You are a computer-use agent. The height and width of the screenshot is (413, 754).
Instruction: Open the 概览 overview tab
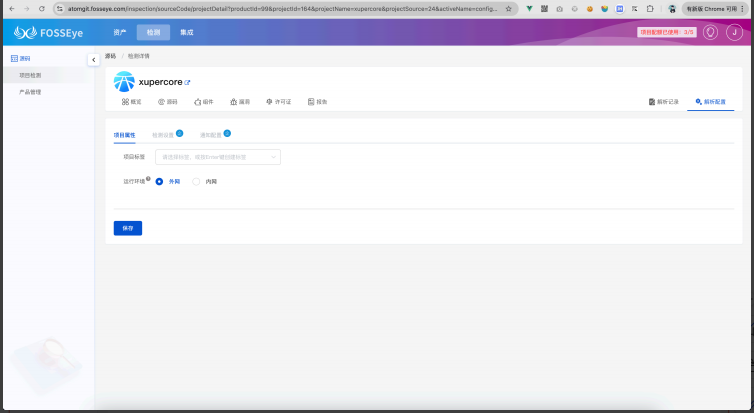[131, 101]
